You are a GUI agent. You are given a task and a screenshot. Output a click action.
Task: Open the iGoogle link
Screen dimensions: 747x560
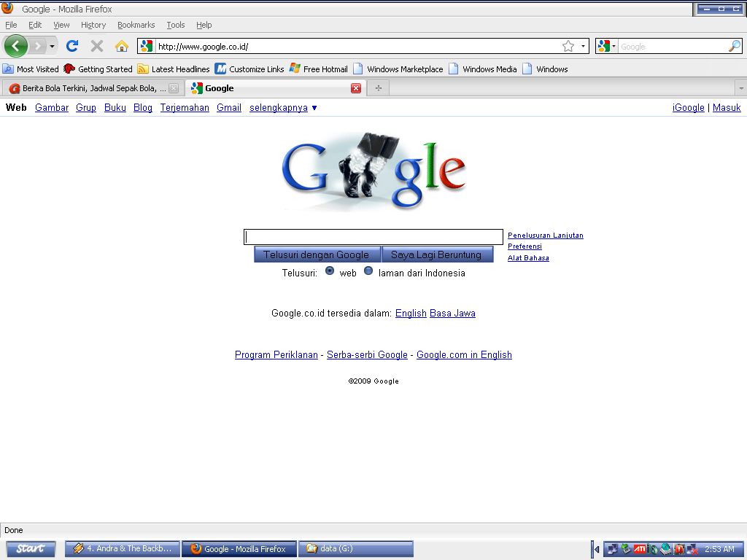tap(688, 108)
